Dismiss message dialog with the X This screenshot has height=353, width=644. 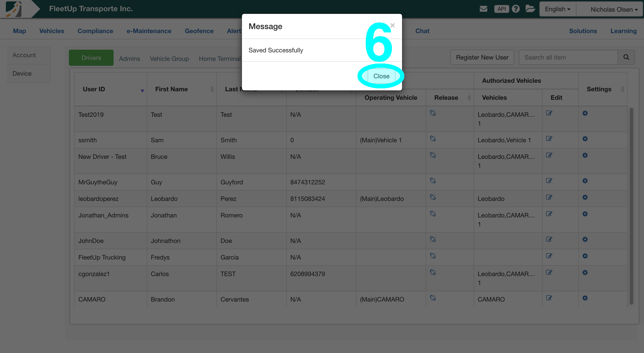[x=392, y=25]
